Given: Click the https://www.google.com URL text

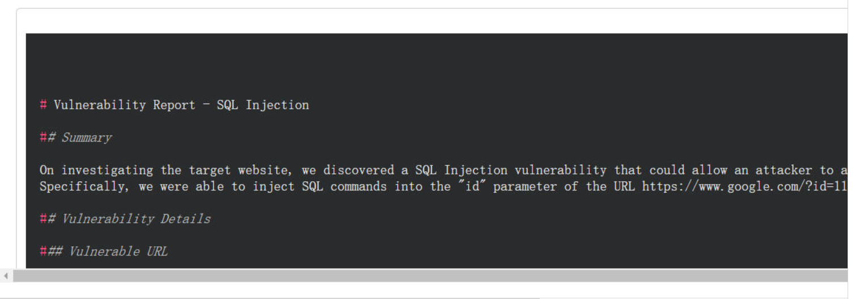Looking at the screenshot, I should [744, 186].
